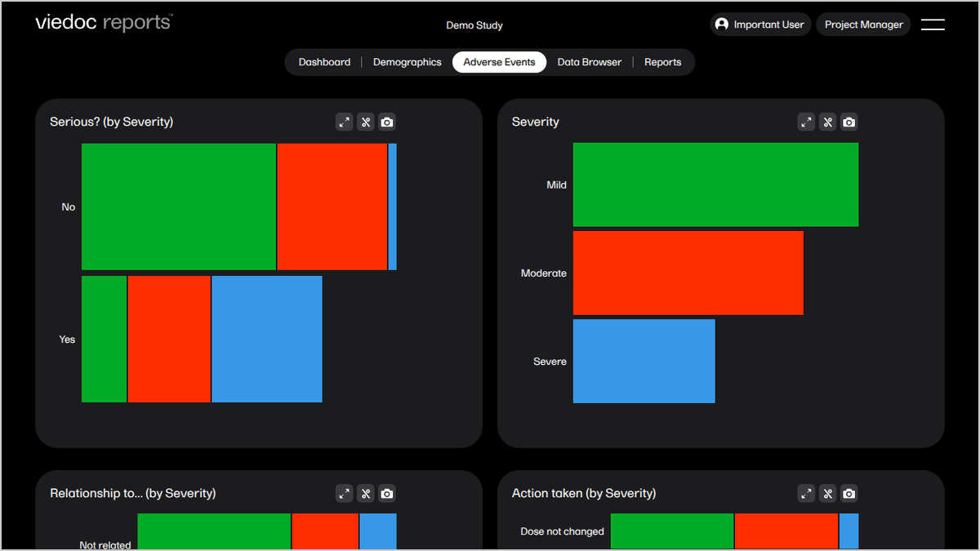Click the Yes axis label

[67, 340]
